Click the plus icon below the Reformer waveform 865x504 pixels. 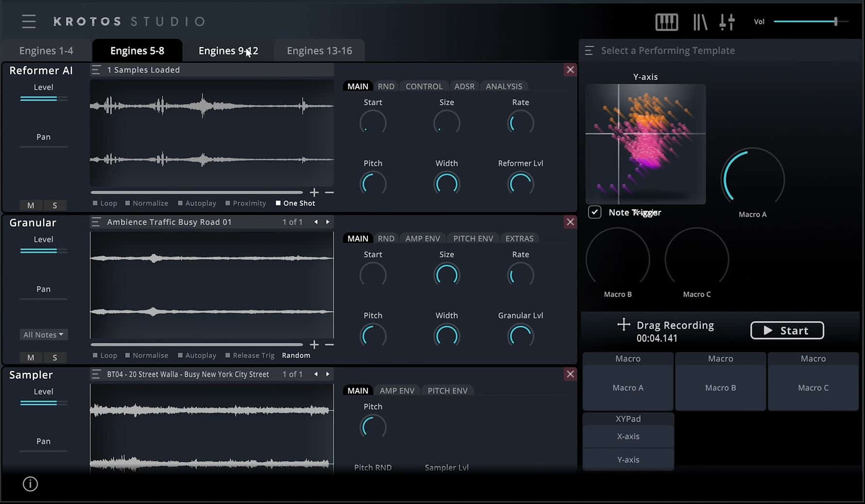click(x=314, y=192)
